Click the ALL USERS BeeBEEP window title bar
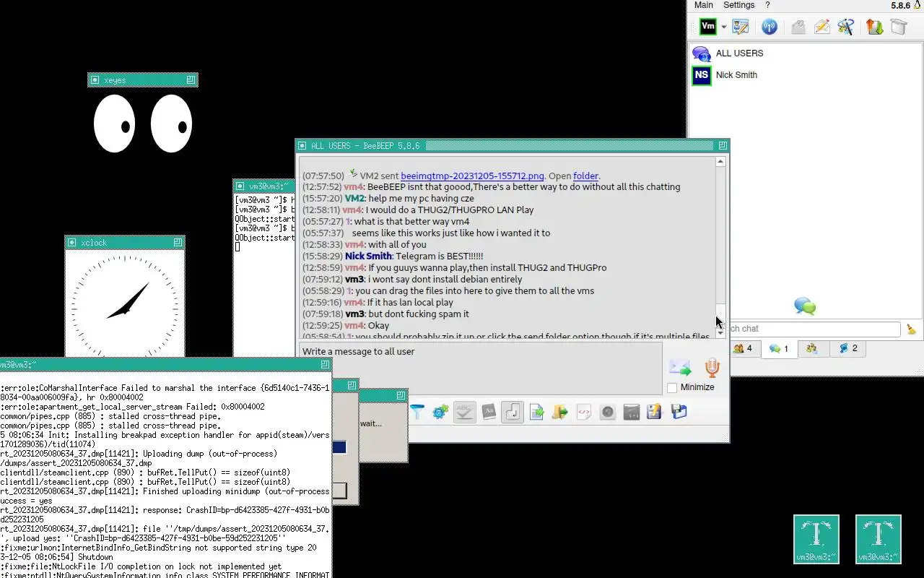This screenshot has height=578, width=924. click(x=513, y=145)
